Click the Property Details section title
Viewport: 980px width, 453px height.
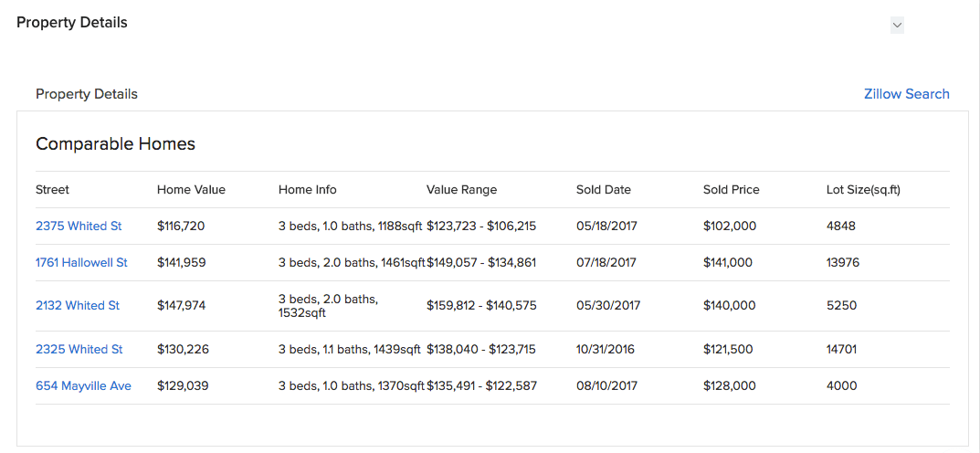[72, 23]
